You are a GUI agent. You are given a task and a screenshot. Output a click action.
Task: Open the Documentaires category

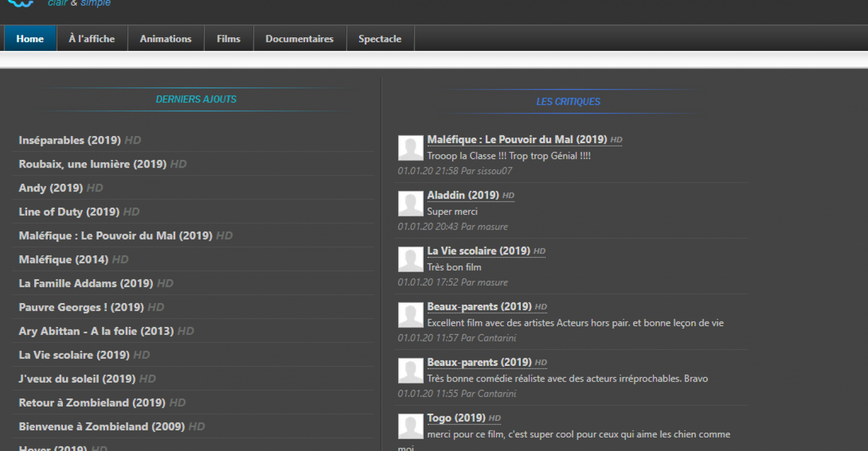tap(299, 39)
